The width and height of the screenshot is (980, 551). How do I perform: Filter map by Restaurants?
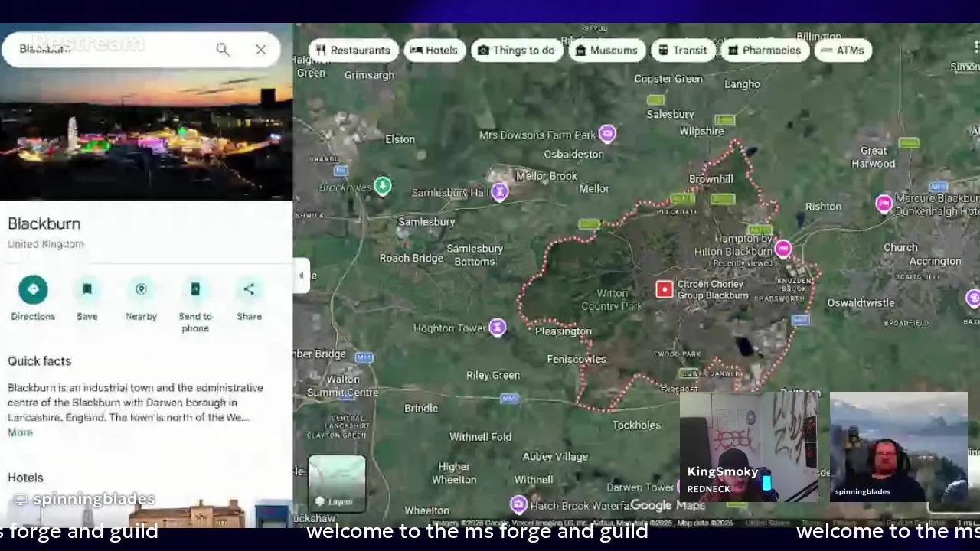pyautogui.click(x=353, y=51)
